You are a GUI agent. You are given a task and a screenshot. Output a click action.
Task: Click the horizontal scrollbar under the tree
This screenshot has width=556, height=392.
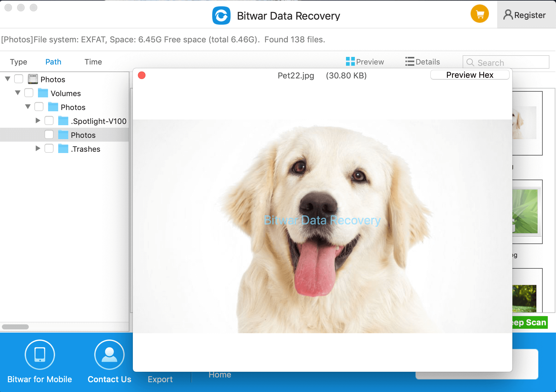click(15, 327)
